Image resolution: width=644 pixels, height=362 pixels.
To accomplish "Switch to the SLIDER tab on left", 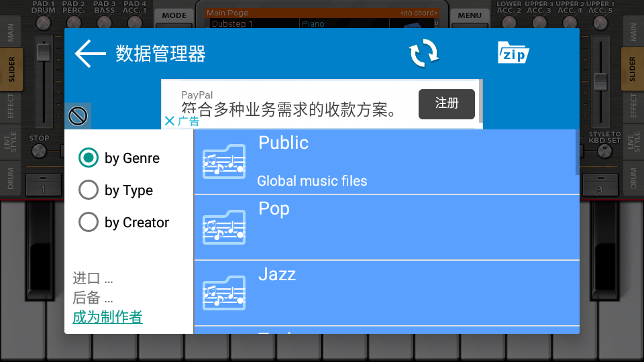I will pyautogui.click(x=11, y=69).
